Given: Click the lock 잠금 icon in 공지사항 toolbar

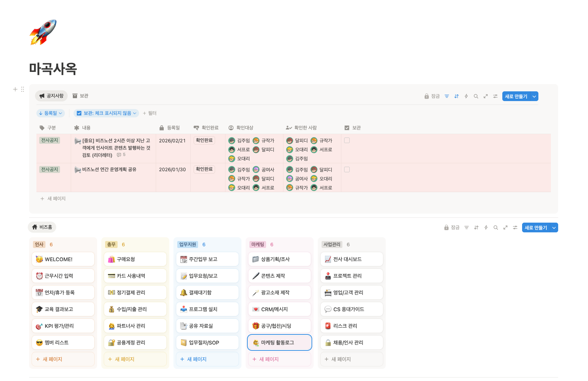Looking at the screenshot, I should pos(432,96).
